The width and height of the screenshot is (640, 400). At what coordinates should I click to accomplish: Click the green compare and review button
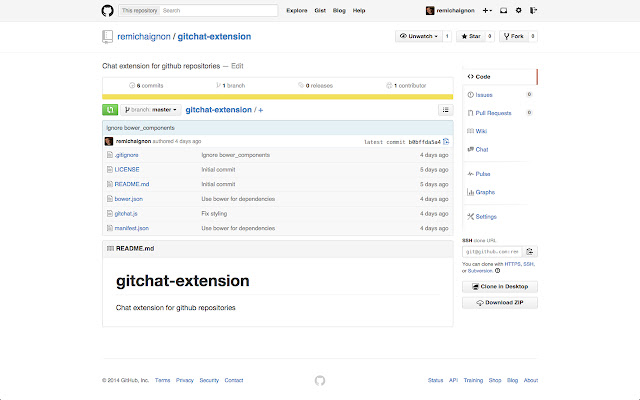click(x=110, y=110)
